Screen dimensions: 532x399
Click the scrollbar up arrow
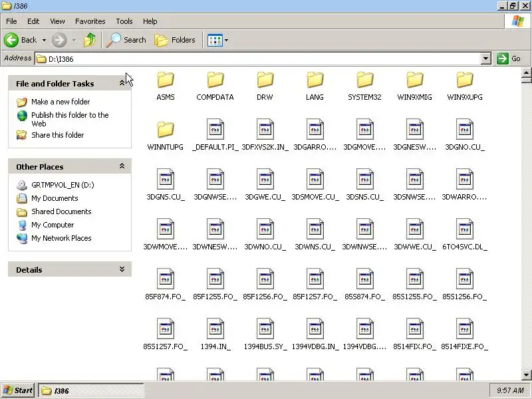tap(526, 72)
